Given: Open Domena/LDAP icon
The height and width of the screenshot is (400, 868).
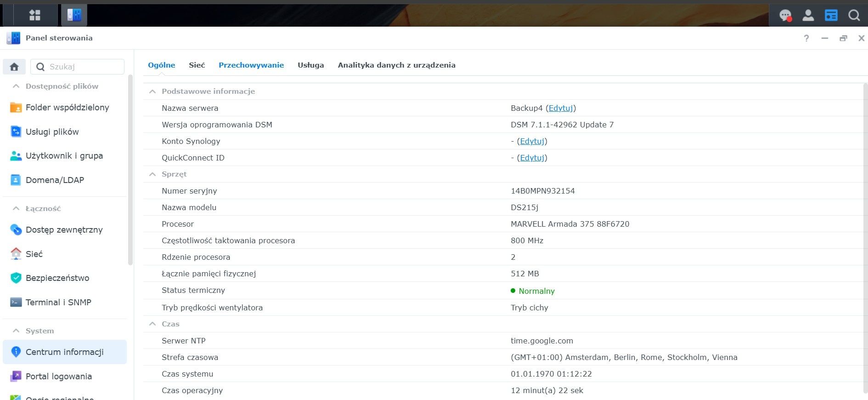Looking at the screenshot, I should [16, 180].
